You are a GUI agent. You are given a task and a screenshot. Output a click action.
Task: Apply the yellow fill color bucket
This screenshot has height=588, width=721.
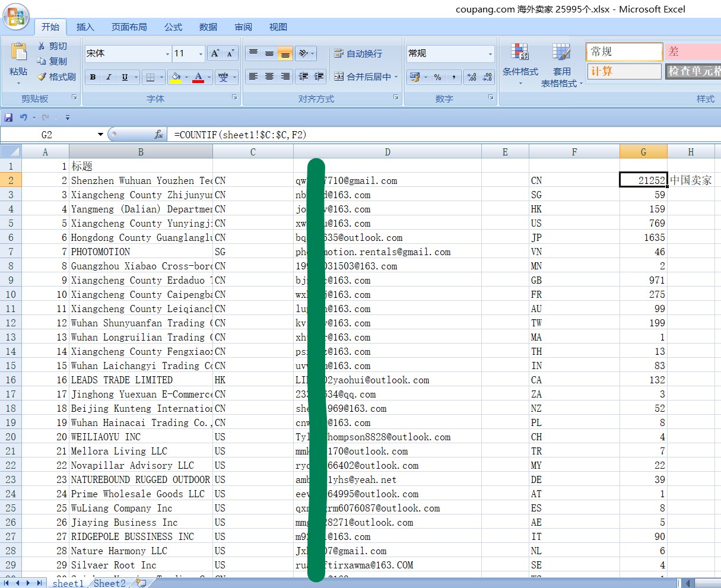click(x=175, y=77)
